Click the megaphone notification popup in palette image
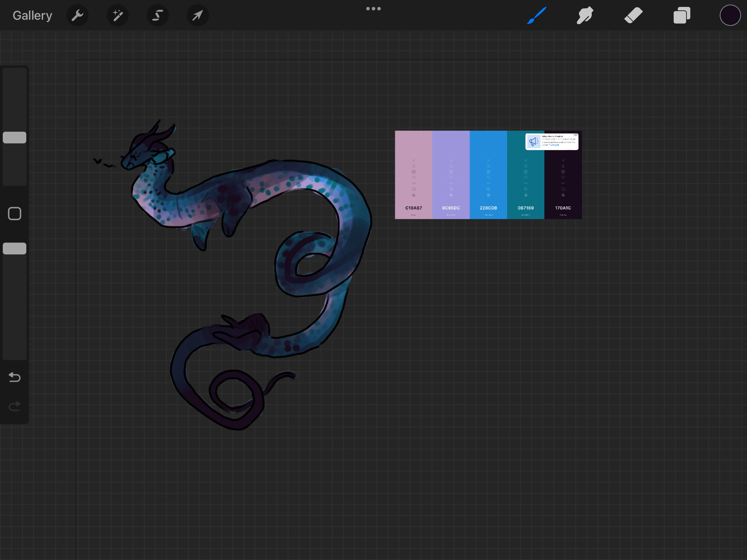This screenshot has width=747, height=560. pos(552,141)
